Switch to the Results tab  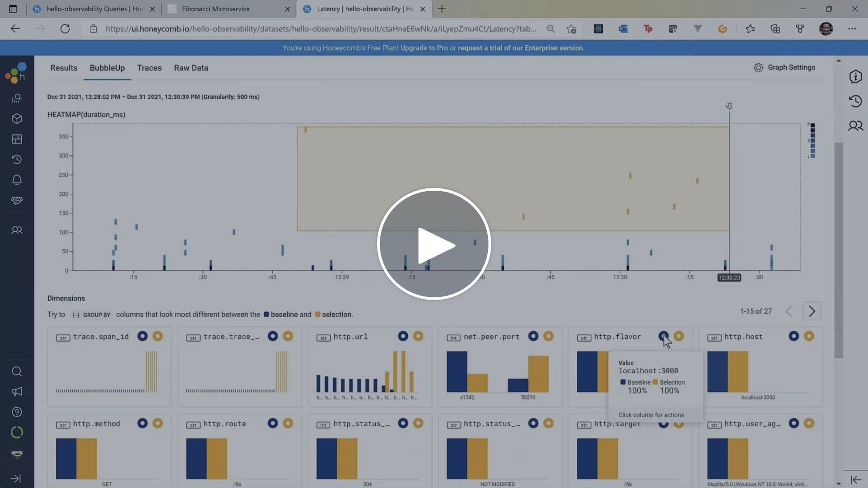click(64, 68)
